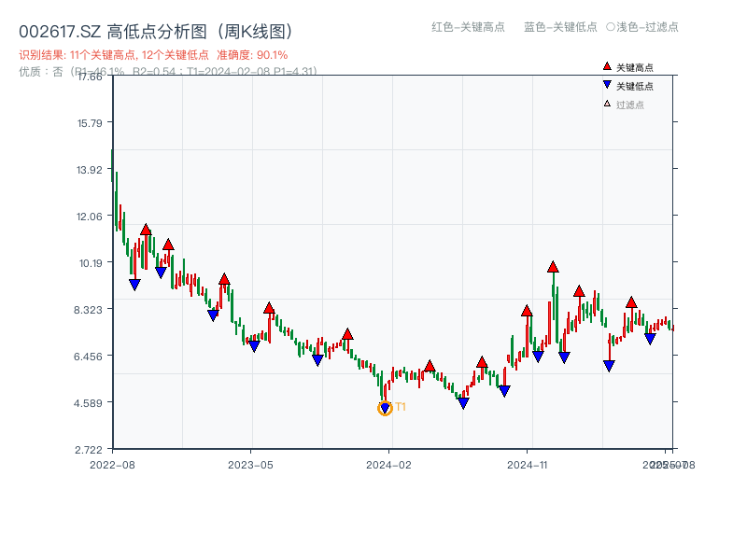Click the 优质：否 quality line
747x560 pixels.
click(168, 72)
